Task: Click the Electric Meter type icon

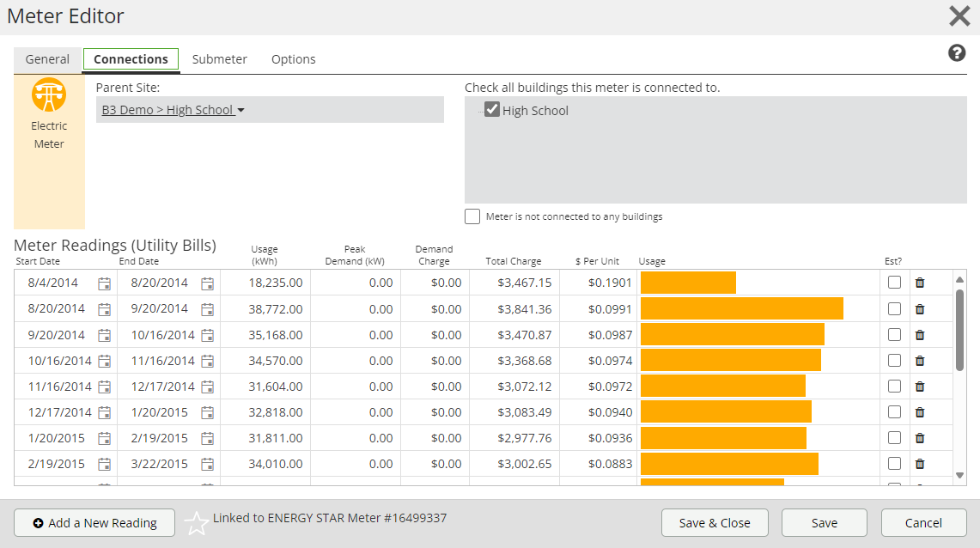Action: pos(49,94)
